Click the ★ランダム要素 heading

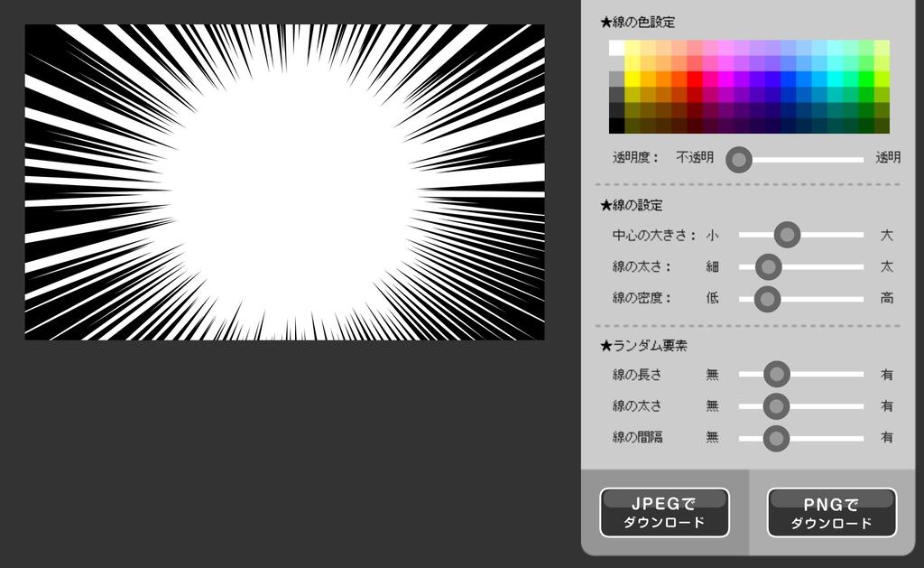point(643,346)
